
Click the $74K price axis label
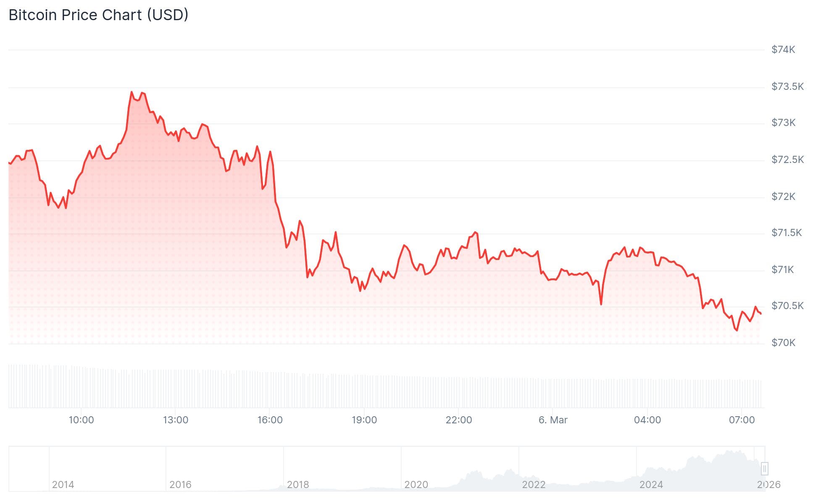[783, 50]
